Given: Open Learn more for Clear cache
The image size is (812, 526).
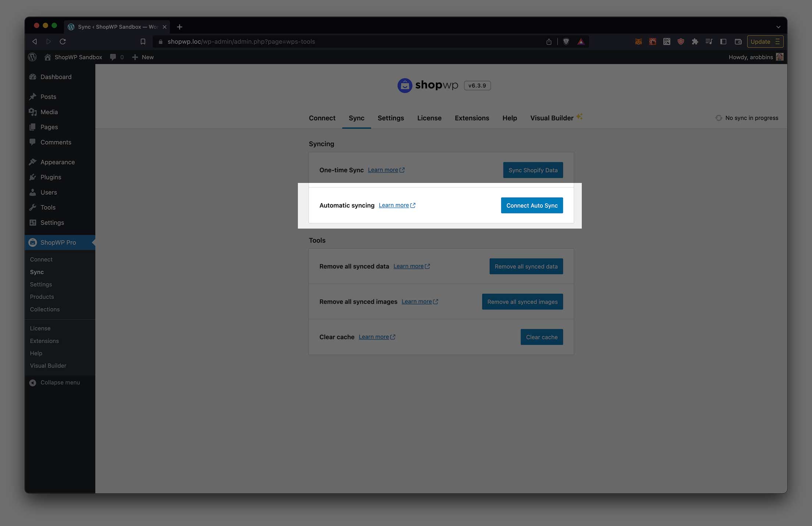Looking at the screenshot, I should [x=377, y=337].
